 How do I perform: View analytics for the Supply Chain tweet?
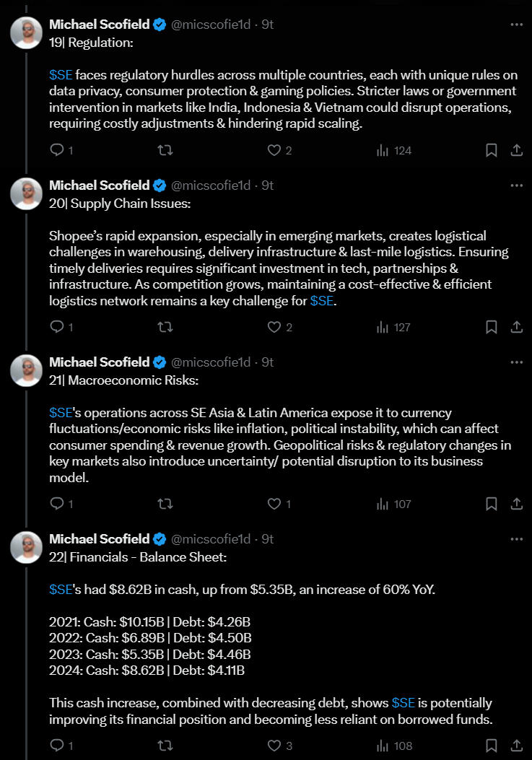coord(393,327)
